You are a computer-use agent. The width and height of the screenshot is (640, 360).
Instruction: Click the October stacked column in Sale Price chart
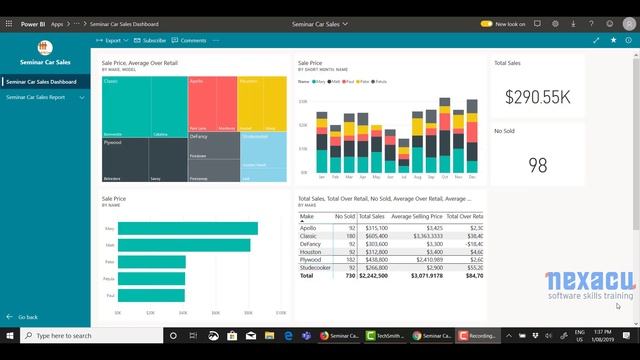pyautogui.click(x=444, y=135)
